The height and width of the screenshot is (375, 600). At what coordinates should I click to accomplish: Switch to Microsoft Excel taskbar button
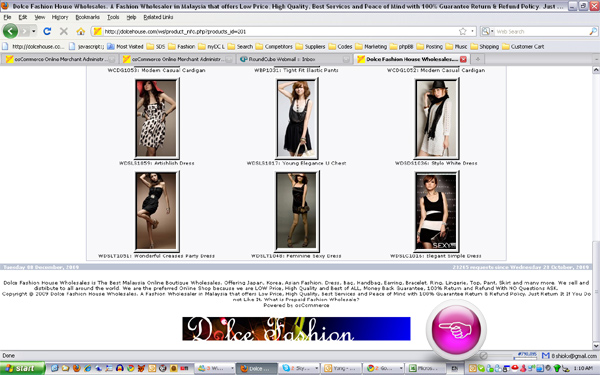coord(425,368)
